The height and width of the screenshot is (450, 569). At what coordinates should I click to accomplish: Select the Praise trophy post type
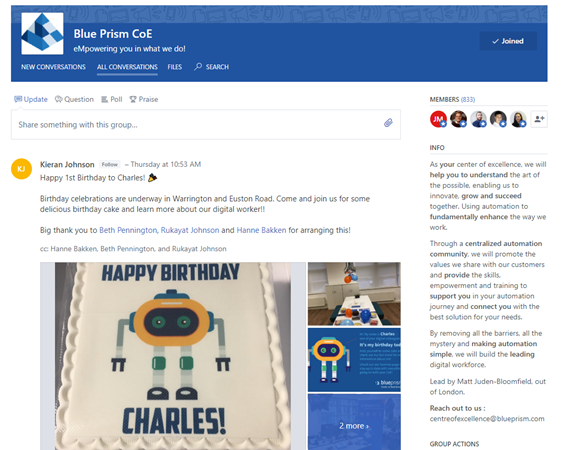pyautogui.click(x=144, y=99)
